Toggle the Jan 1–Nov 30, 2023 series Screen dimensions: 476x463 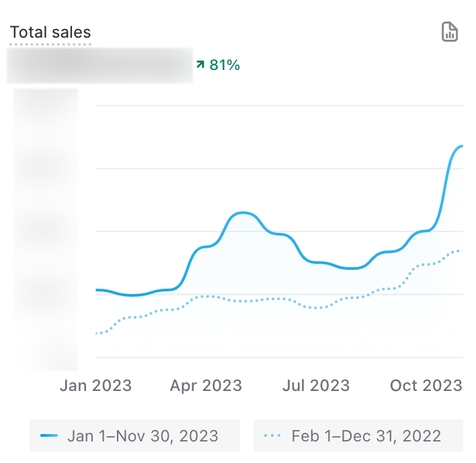134,435
